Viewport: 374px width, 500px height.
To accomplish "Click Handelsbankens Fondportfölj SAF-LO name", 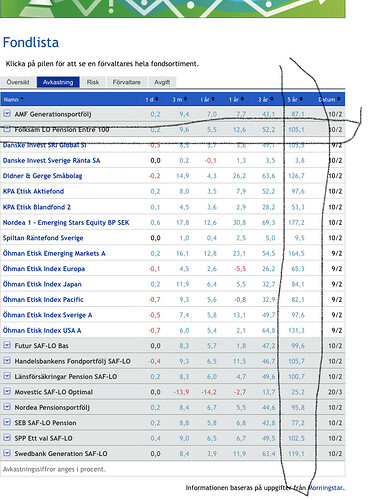I will click(72, 361).
